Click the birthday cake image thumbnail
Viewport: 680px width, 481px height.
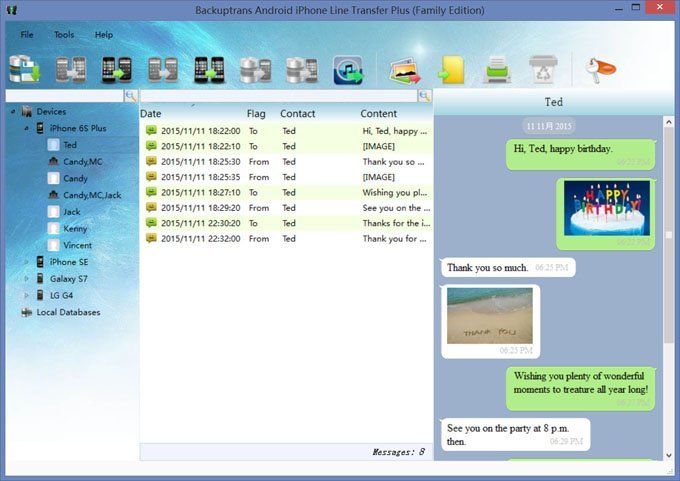[606, 207]
